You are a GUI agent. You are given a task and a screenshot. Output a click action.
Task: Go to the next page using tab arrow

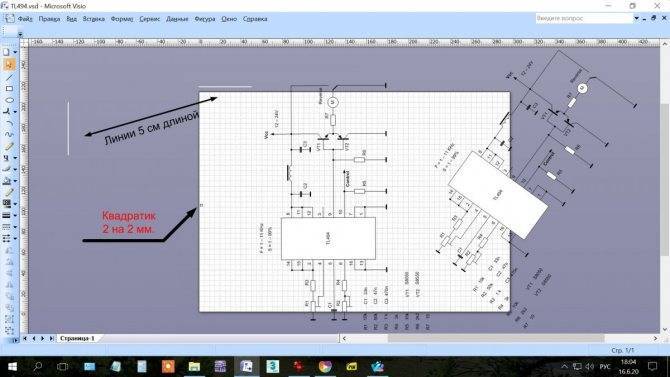pos(42,338)
